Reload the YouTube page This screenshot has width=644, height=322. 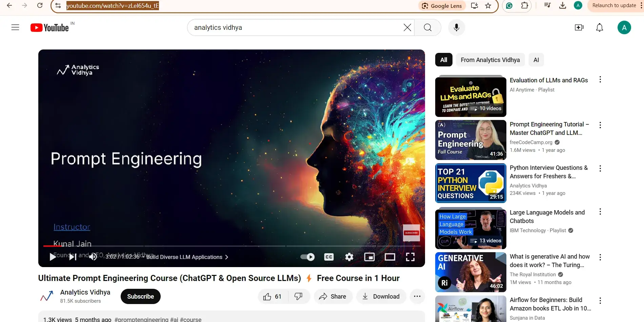[40, 5]
